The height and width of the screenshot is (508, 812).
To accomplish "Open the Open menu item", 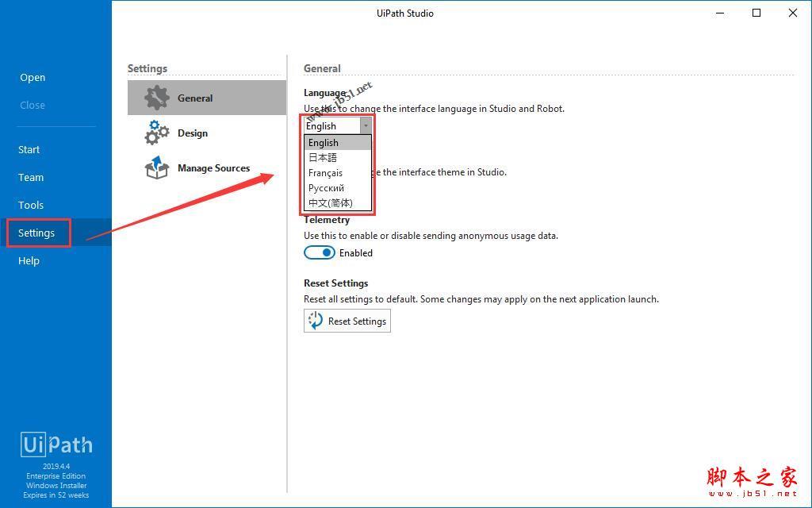I will [x=33, y=77].
